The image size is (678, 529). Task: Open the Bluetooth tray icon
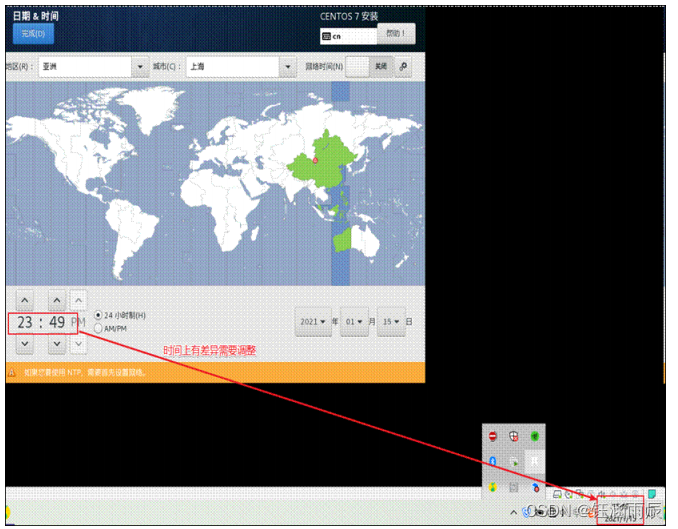click(x=493, y=461)
